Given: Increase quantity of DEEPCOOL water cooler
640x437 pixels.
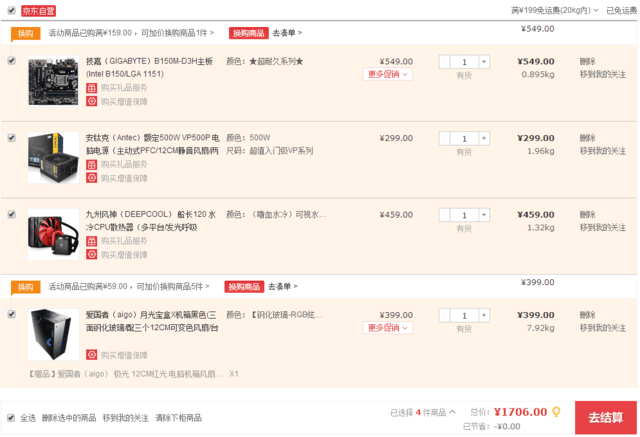Looking at the screenshot, I should (x=484, y=215).
